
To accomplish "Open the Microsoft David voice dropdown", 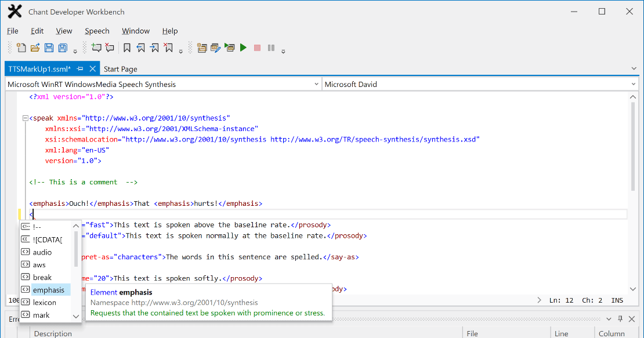I will pos(633,84).
